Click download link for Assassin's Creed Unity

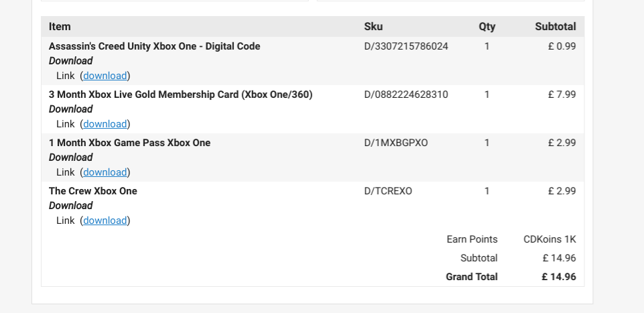click(105, 76)
